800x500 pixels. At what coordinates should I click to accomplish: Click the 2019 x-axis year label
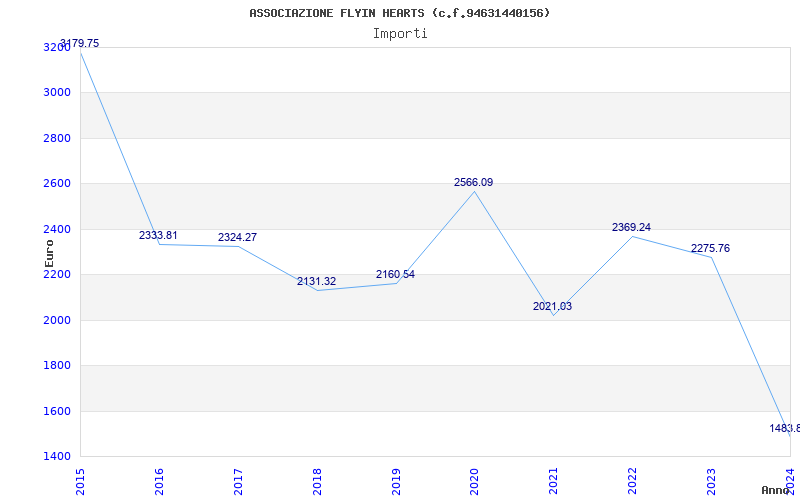coord(396,481)
